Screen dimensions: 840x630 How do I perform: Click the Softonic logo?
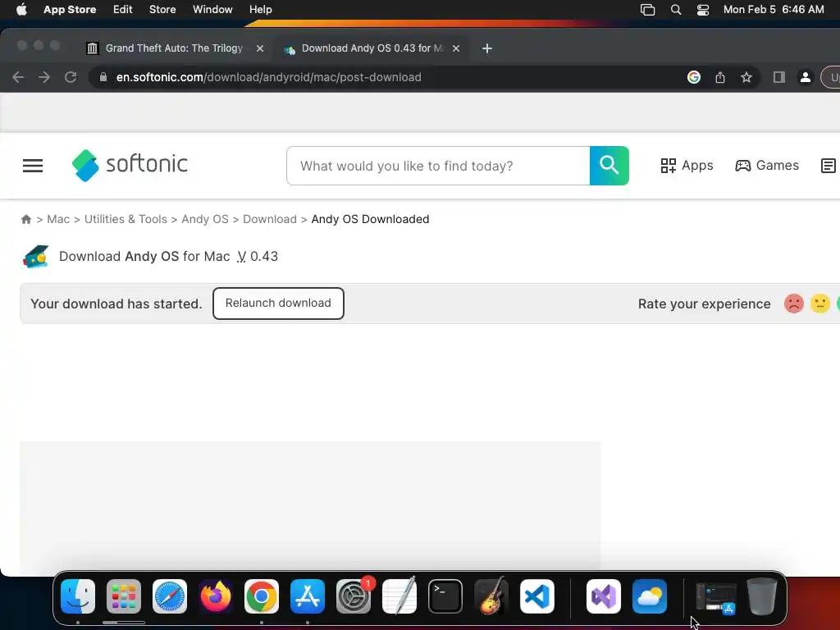coord(130,165)
